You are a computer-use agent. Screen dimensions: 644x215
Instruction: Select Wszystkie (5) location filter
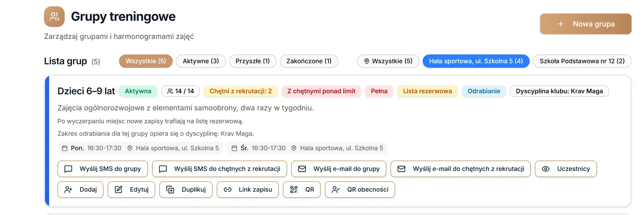tap(388, 61)
